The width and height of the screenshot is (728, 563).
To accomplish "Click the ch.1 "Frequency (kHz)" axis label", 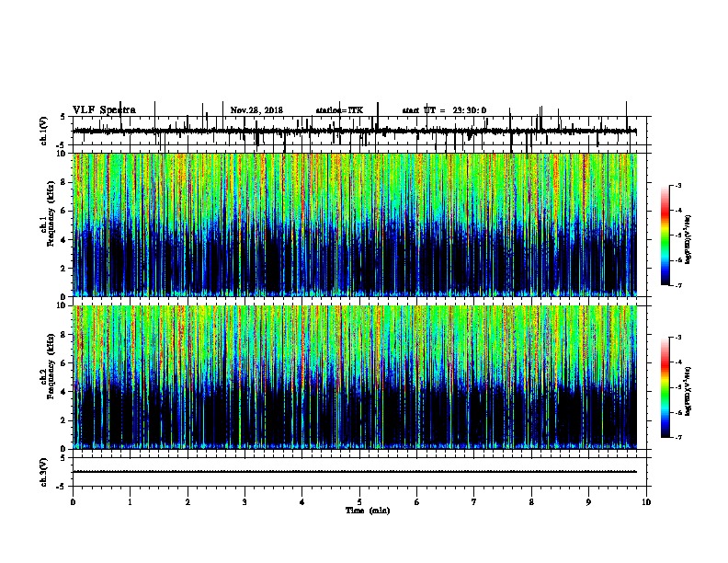I will pyautogui.click(x=51, y=214).
